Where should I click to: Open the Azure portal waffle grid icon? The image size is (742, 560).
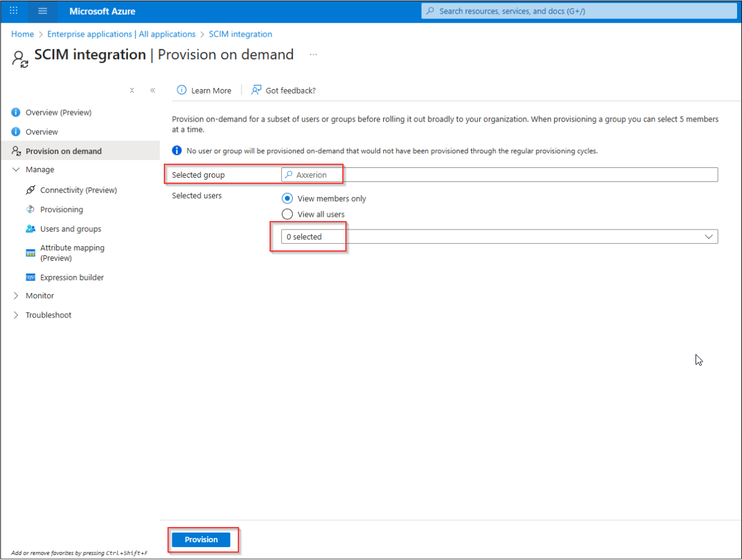click(14, 11)
